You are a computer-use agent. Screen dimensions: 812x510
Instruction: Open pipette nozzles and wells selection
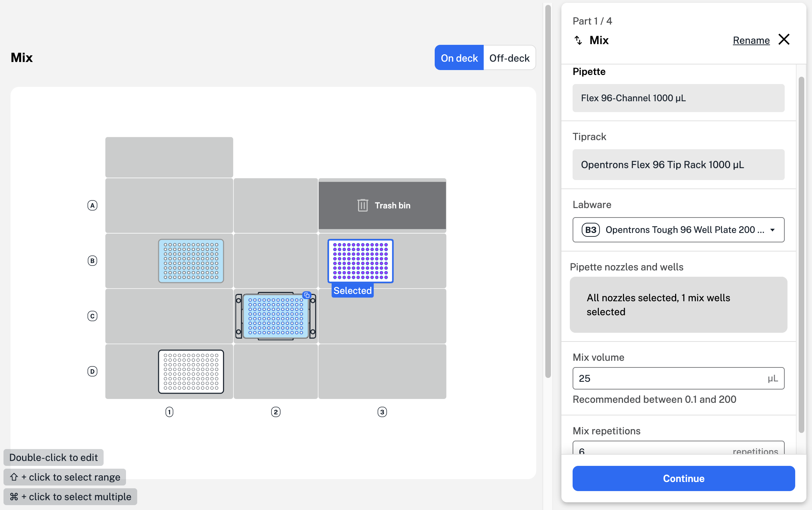click(678, 305)
